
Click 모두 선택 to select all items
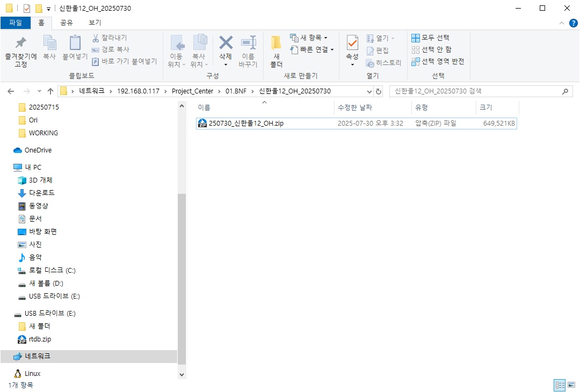(430, 38)
